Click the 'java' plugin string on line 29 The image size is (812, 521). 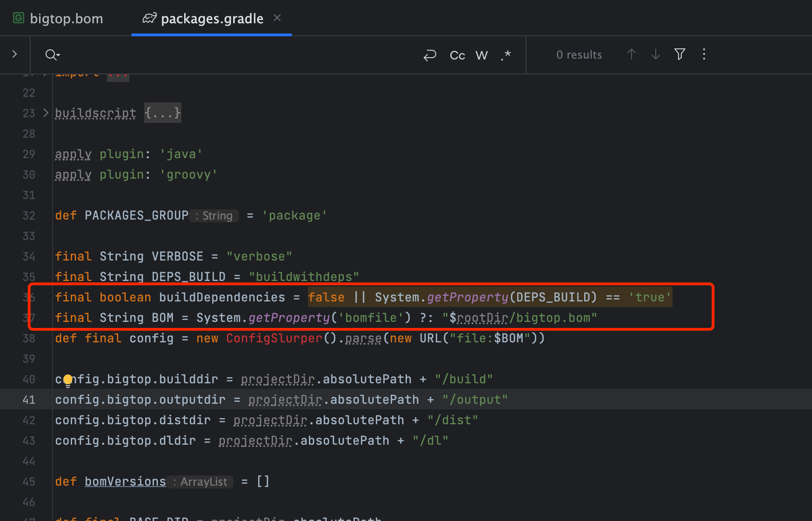[181, 154]
